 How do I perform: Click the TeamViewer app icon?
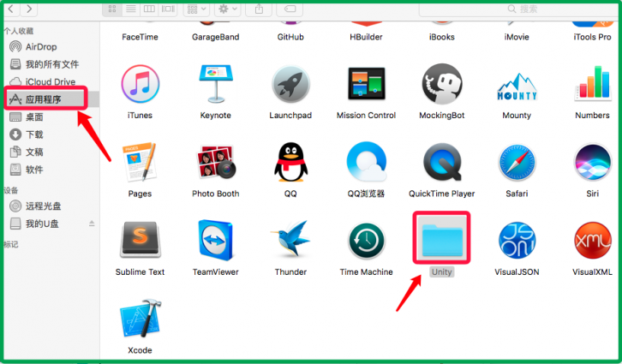pos(215,240)
